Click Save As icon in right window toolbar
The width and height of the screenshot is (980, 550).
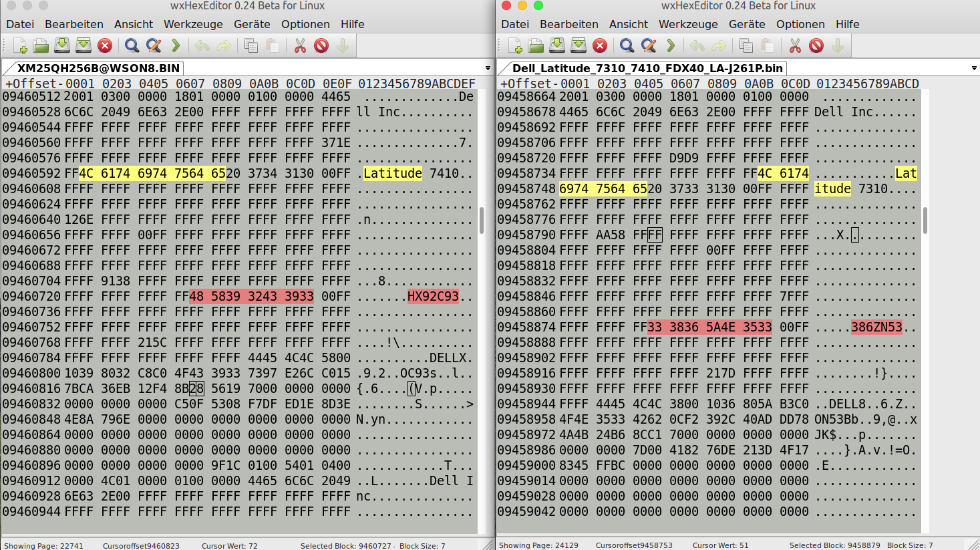(579, 45)
